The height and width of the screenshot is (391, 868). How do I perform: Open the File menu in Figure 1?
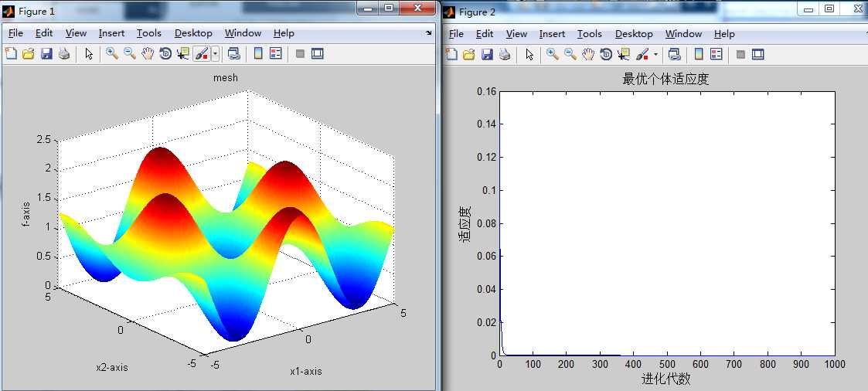15,33
